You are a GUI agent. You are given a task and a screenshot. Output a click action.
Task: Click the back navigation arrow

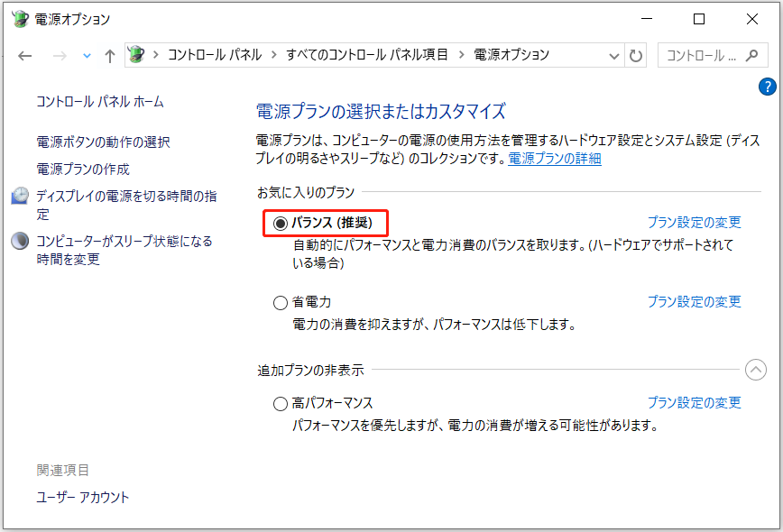tap(24, 55)
